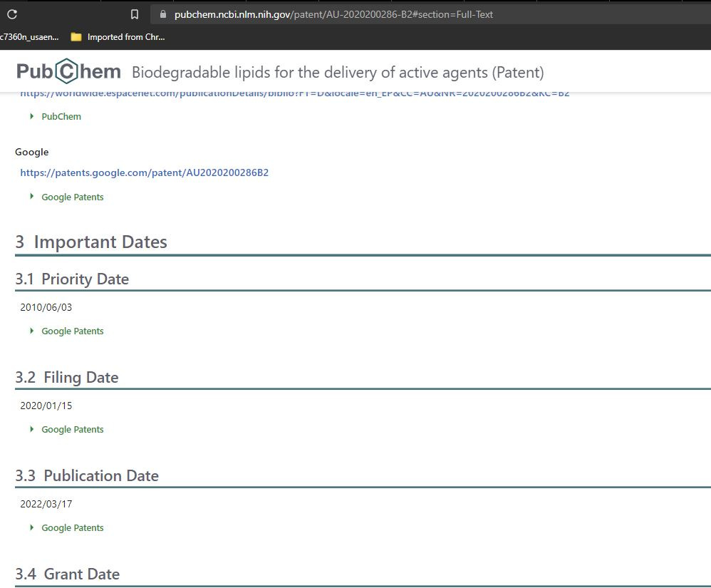Expand the PubChem source disclosure
Image resolution: width=711 pixels, height=588 pixels.
(x=56, y=117)
